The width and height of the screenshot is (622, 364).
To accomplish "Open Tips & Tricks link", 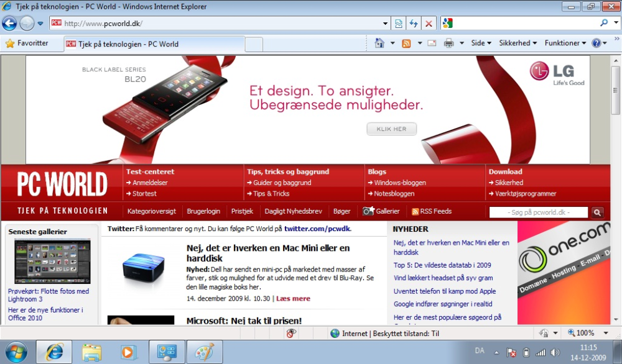I will (x=271, y=194).
